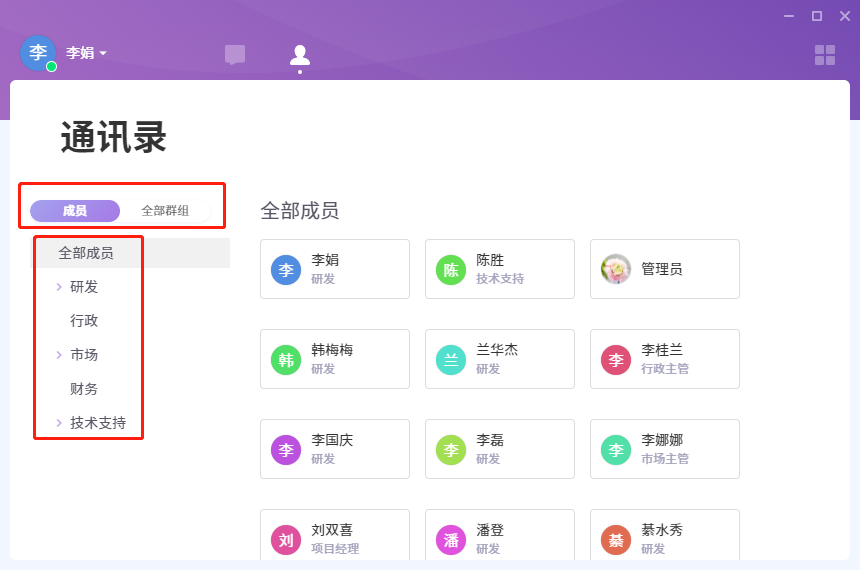The image size is (860, 570).
Task: Click the user avatar at top left
Action: click(x=38, y=53)
